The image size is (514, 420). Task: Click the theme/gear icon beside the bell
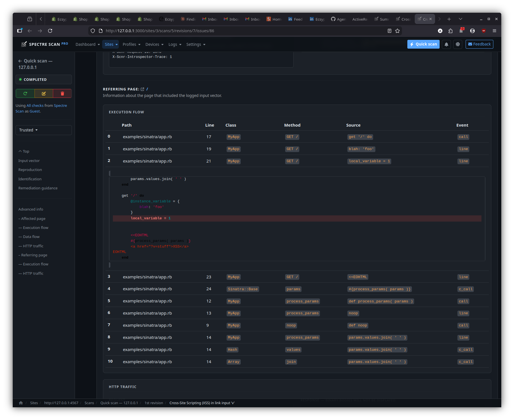coord(458,44)
